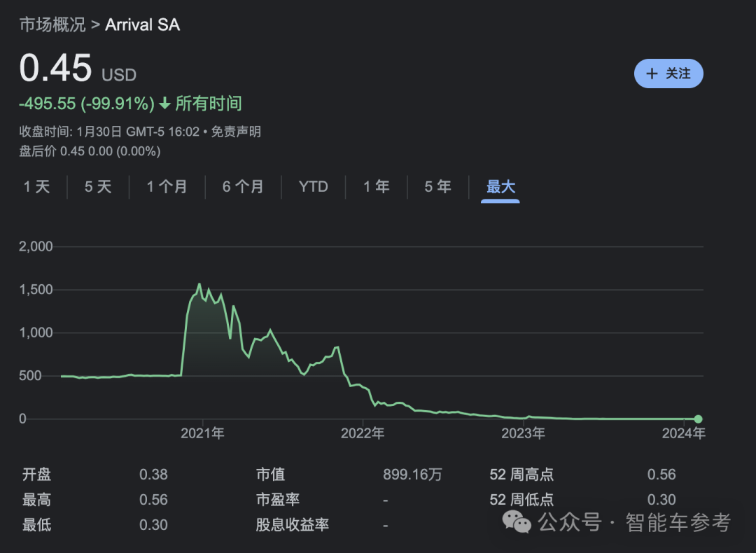The width and height of the screenshot is (756, 553).
Task: Select the 1 天 time range tab
Action: (36, 187)
